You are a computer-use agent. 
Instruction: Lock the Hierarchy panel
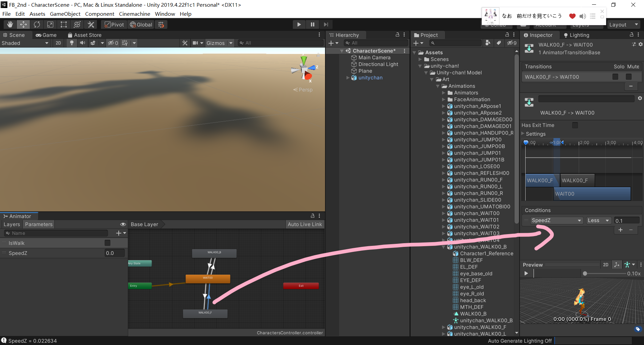pyautogui.click(x=397, y=34)
